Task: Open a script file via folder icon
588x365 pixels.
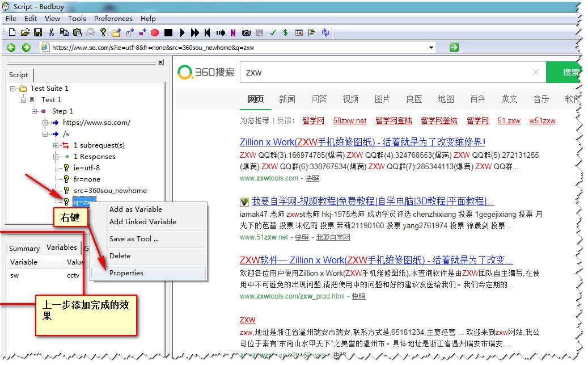Action: coord(25,33)
